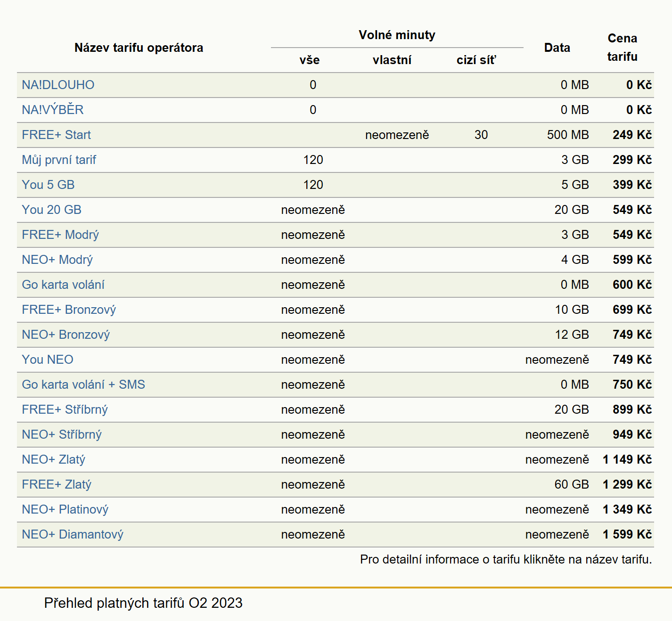Viewport: 672px width, 621px height.
Task: Open the Go karta volání + SMS link
Action: pyautogui.click(x=83, y=384)
